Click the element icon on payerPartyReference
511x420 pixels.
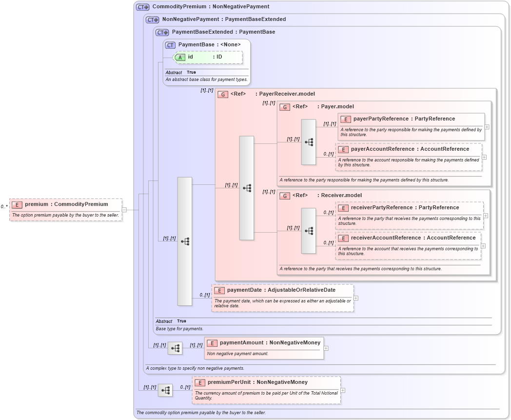tap(345, 119)
